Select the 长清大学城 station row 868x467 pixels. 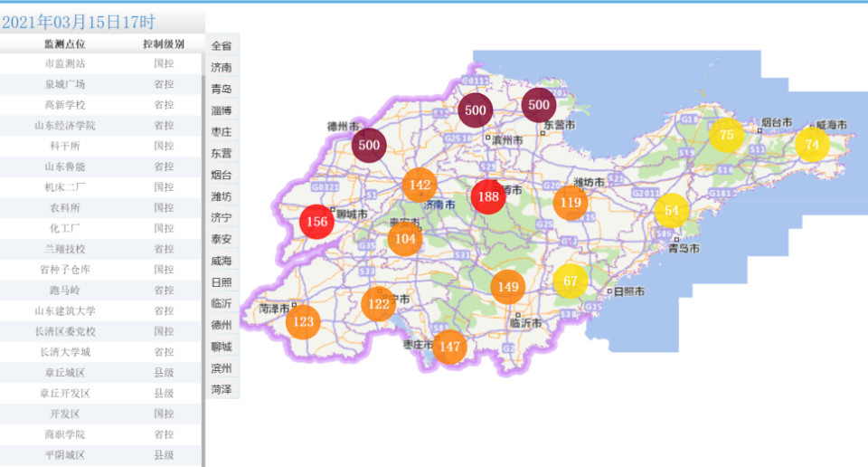pyautogui.click(x=100, y=352)
